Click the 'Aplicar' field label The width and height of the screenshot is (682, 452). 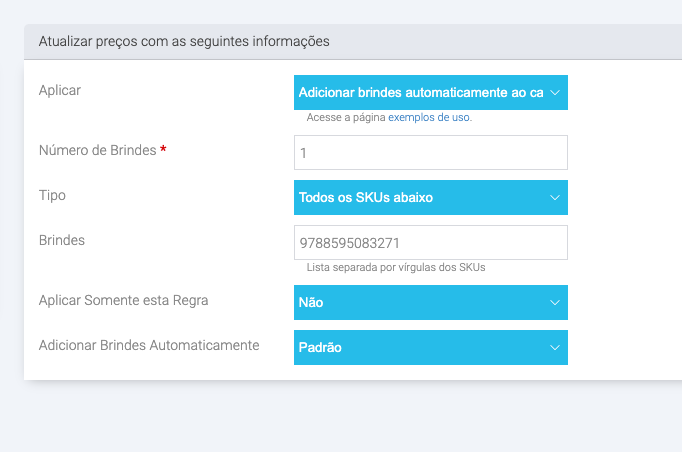(59, 90)
